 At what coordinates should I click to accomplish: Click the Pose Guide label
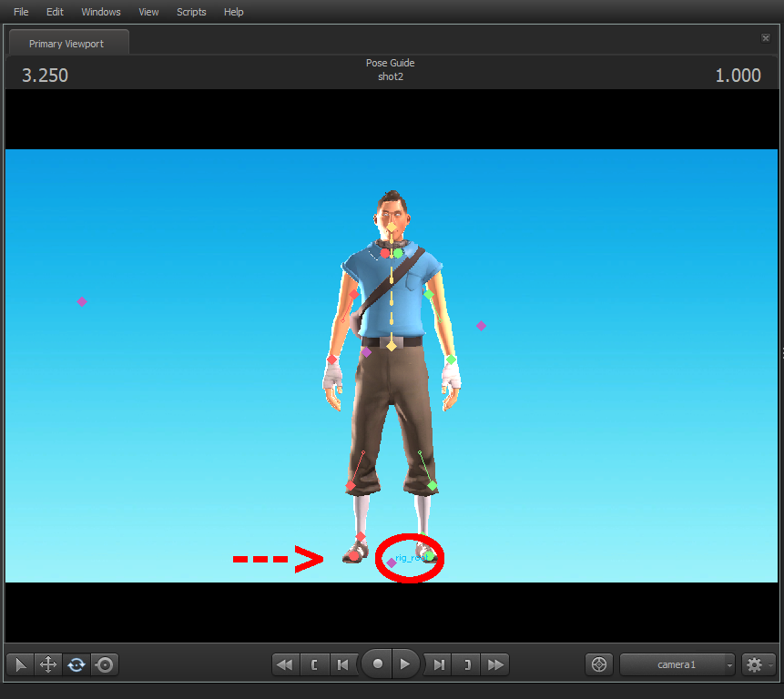coord(390,63)
